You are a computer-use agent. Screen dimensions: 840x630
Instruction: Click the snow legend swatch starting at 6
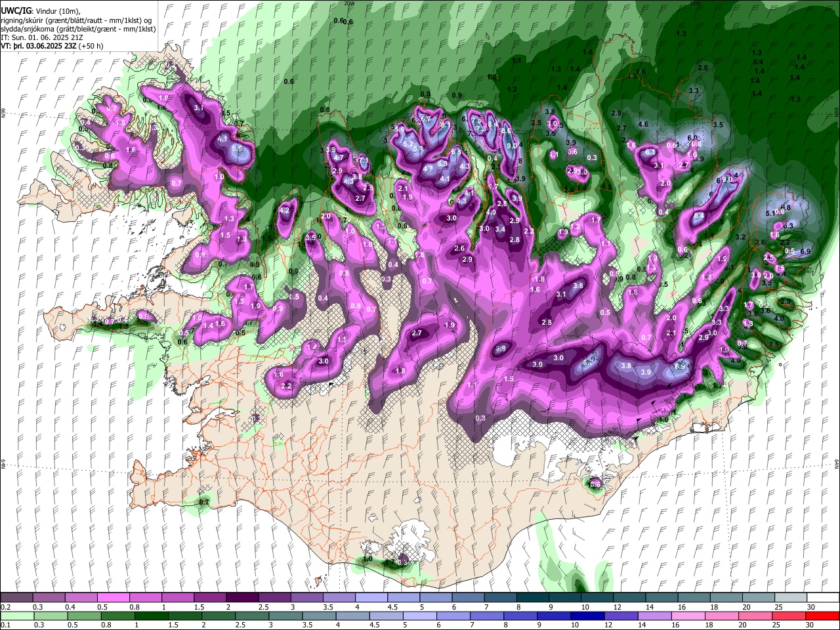(x=467, y=597)
